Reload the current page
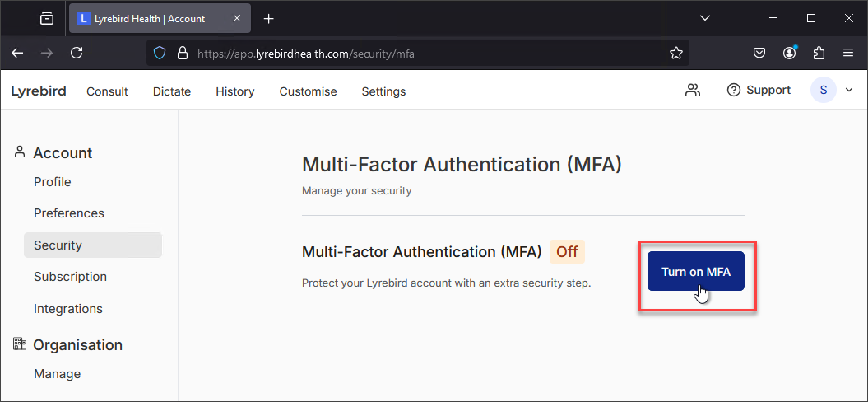 coord(77,53)
